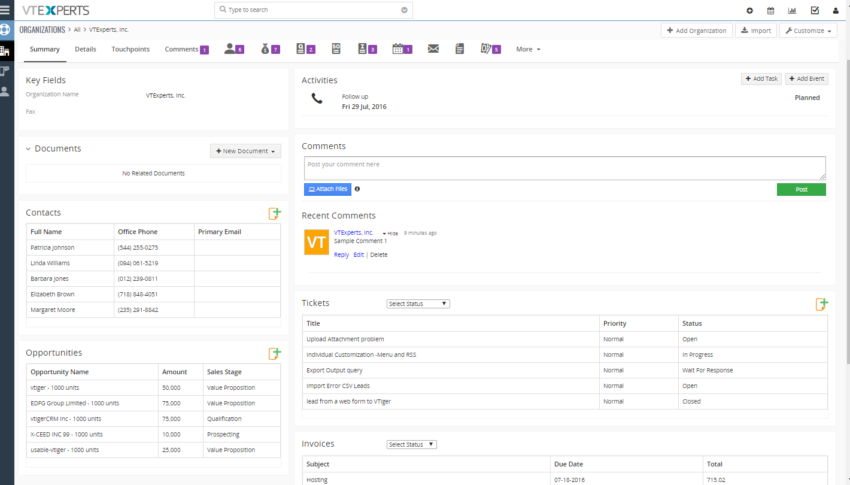The image size is (850, 485).
Task: Open the calendar activities tab with badge
Action: [x=402, y=49]
